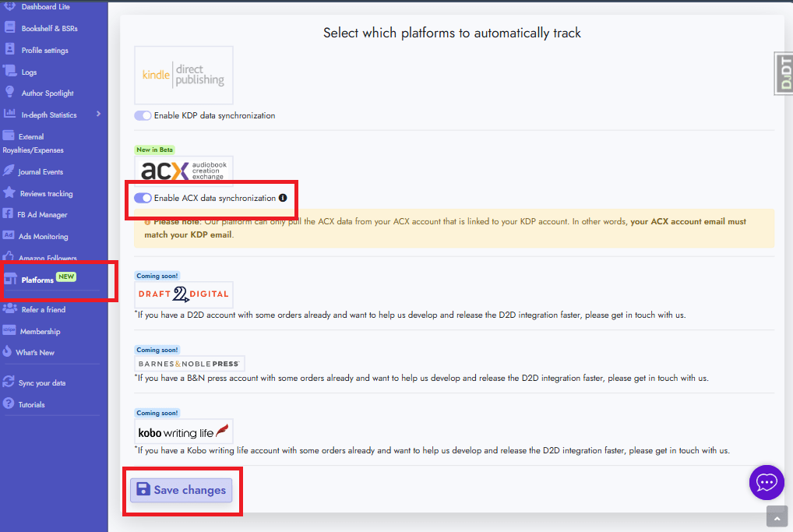Click the Reviews tracking star icon
Viewport: 793px width, 532px height.
click(9, 192)
